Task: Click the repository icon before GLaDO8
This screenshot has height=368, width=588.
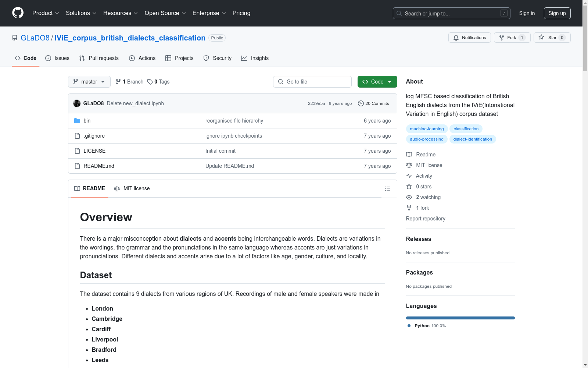Action: point(15,38)
